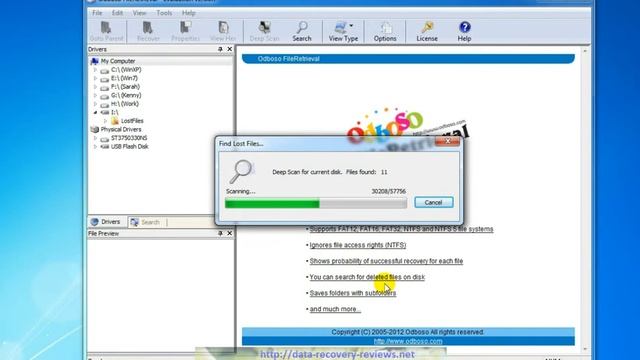Click the License key icon
Screen dimensions: 640x360
[x=427, y=28]
